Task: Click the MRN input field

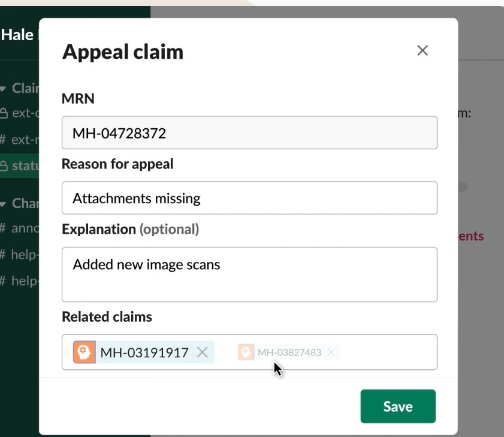Action: pyautogui.click(x=249, y=132)
